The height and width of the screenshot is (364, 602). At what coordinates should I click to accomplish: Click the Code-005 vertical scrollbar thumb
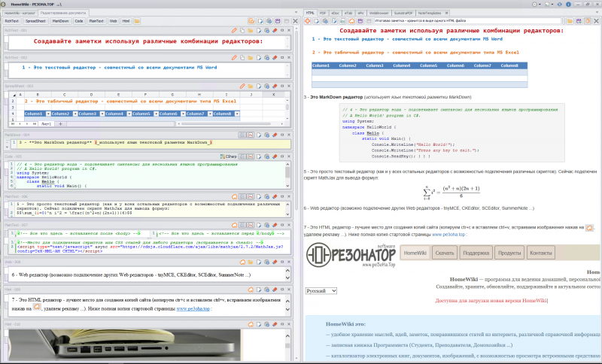click(287, 172)
